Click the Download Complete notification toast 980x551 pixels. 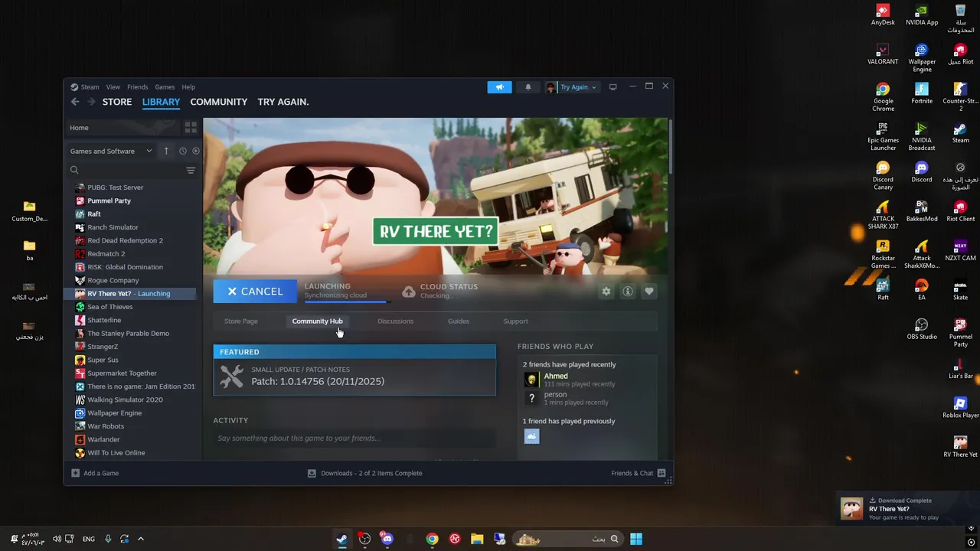coord(908,509)
